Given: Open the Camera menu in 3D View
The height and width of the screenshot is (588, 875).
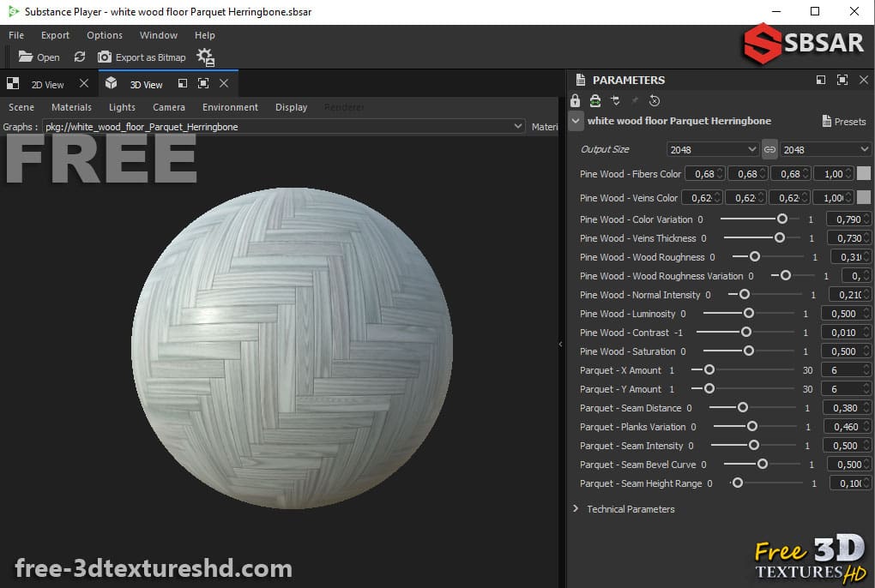Looking at the screenshot, I should click(168, 107).
